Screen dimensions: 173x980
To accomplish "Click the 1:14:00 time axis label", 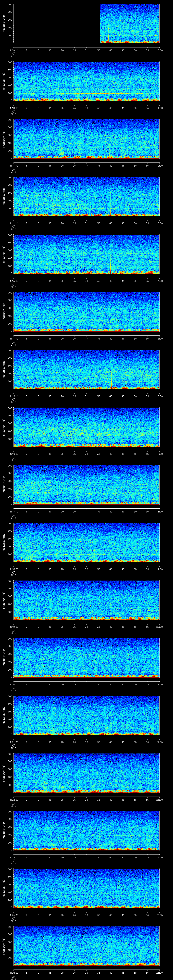I will pyautogui.click(x=14, y=339).
